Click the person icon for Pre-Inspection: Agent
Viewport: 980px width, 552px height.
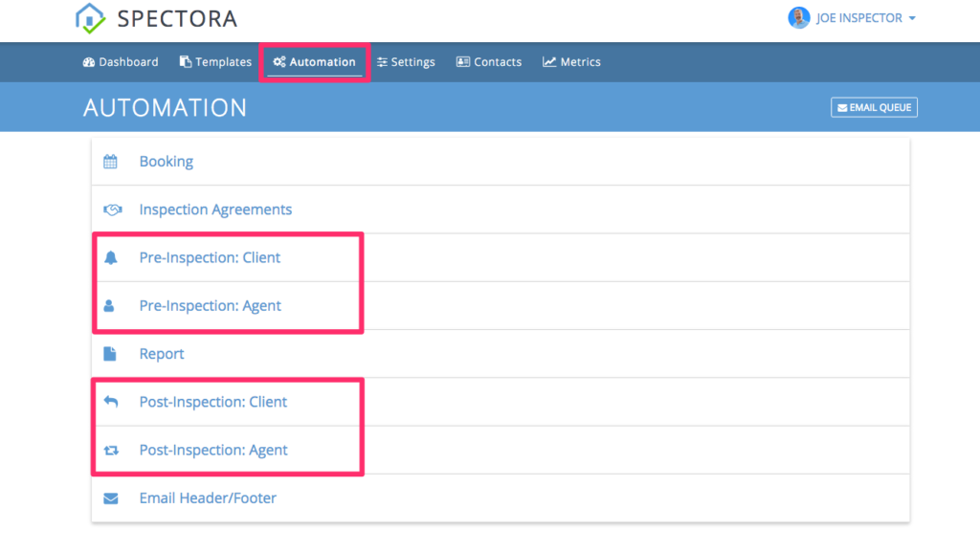tap(111, 305)
